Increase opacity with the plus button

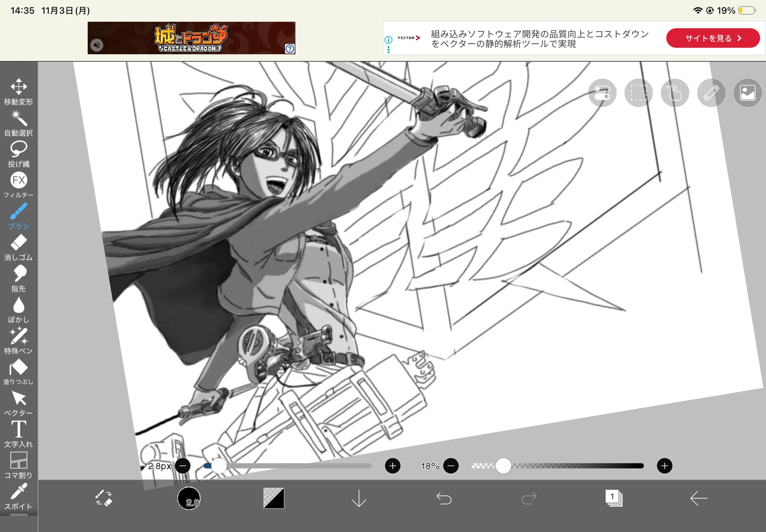click(664, 466)
